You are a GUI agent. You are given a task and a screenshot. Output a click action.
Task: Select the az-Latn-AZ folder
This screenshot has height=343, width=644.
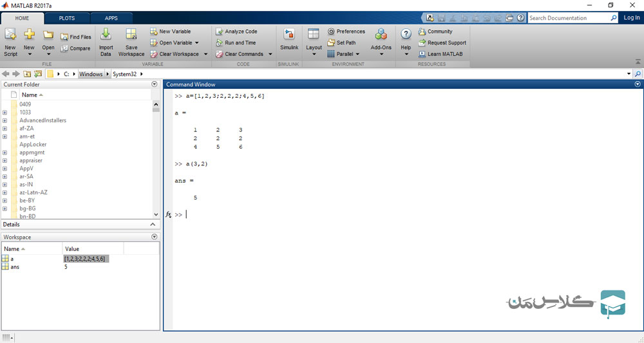pyautogui.click(x=33, y=192)
